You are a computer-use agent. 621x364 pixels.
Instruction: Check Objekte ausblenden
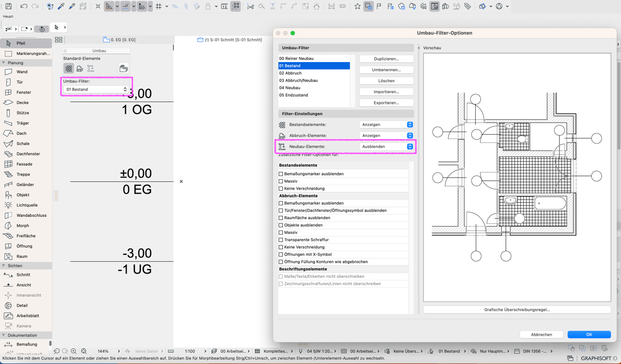[281, 225]
